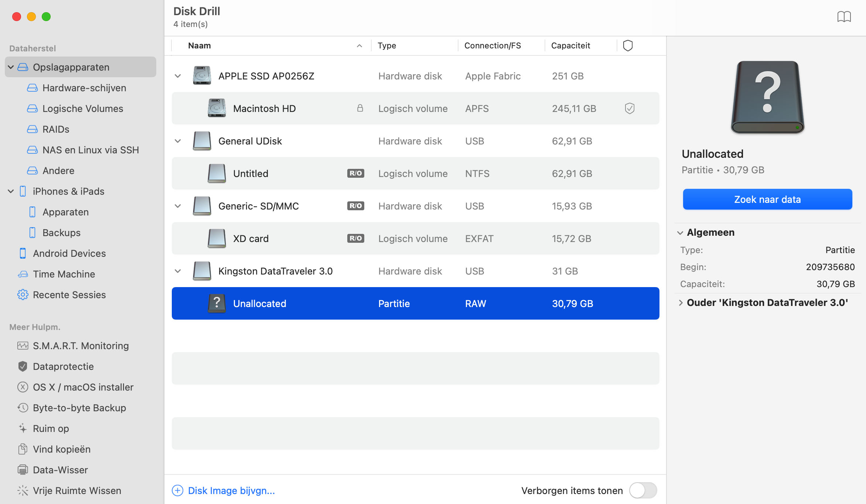
Task: Click the lock icon on Macintosh HD row
Action: pos(360,108)
